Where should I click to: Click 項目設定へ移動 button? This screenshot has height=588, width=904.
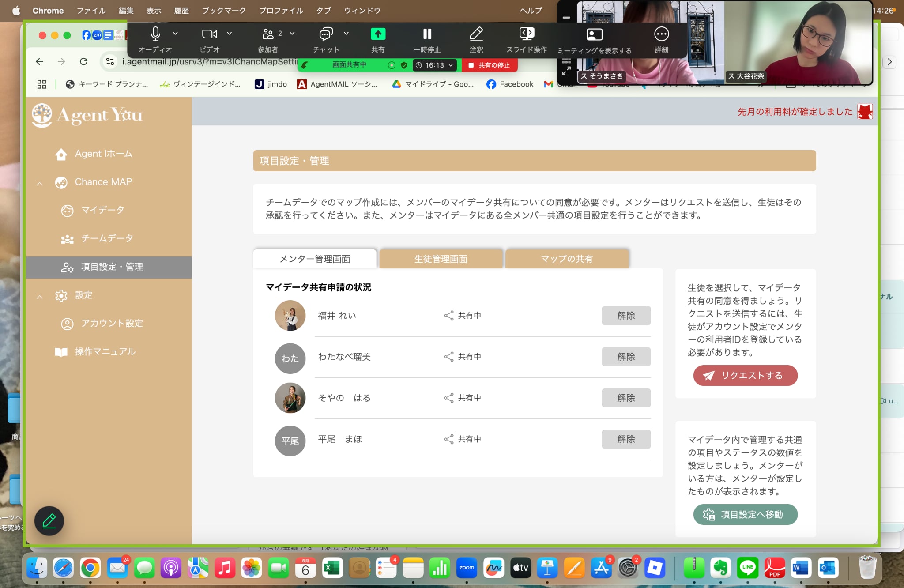point(745,515)
